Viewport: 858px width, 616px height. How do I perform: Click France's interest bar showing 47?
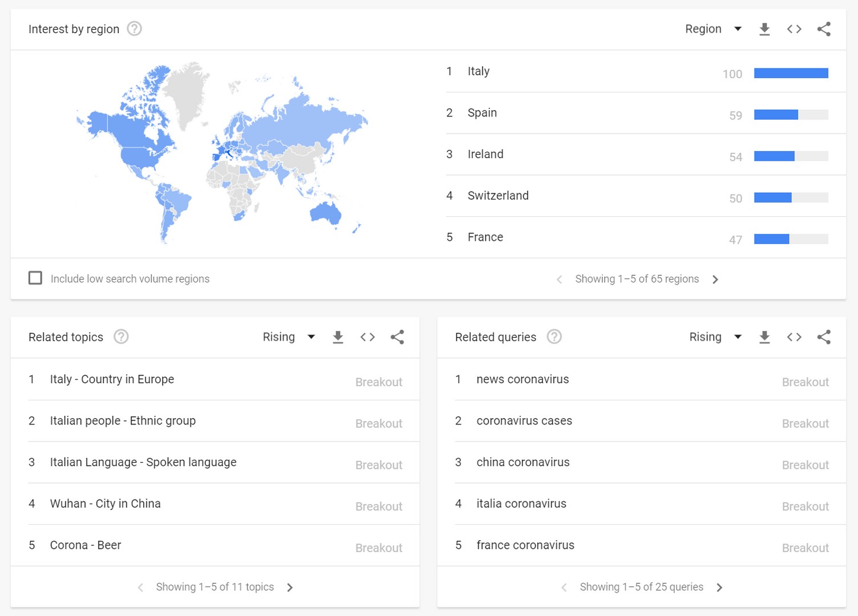[791, 240]
